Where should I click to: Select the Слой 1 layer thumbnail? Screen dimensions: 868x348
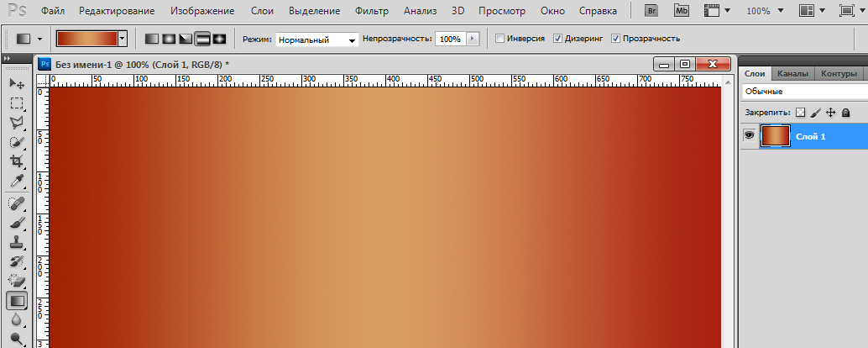point(775,136)
